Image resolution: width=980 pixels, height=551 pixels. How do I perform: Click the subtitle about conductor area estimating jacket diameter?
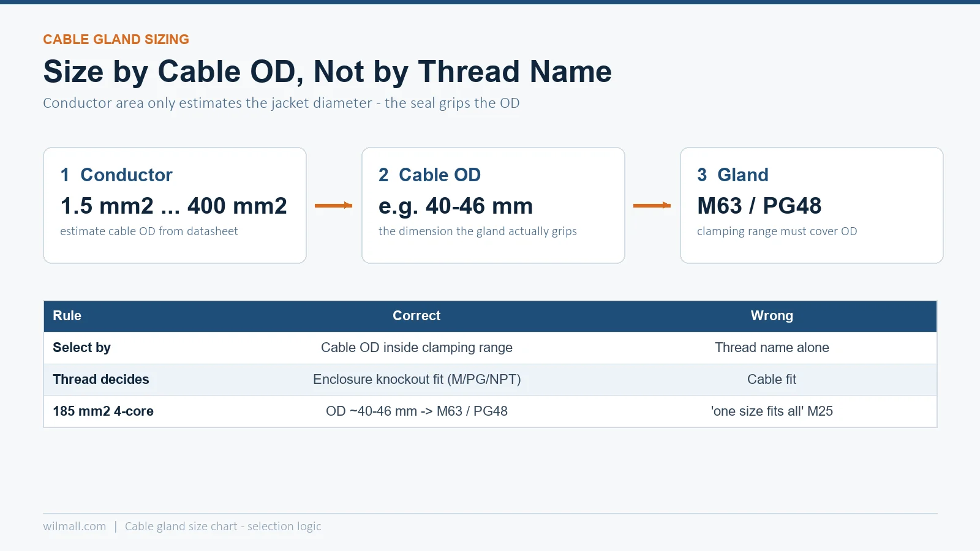[x=281, y=103]
